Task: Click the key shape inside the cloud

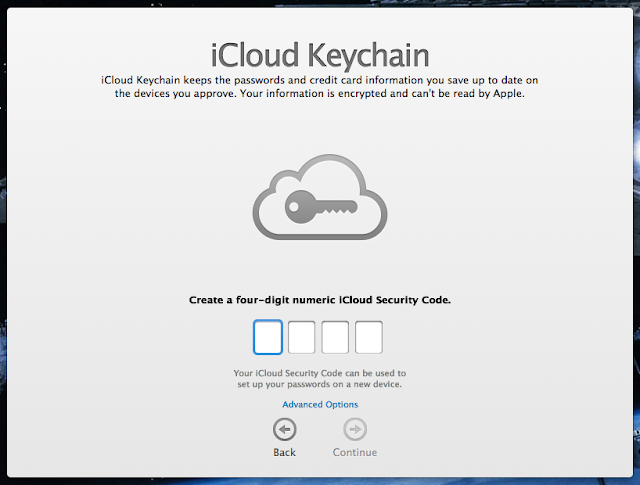Action: [x=321, y=207]
